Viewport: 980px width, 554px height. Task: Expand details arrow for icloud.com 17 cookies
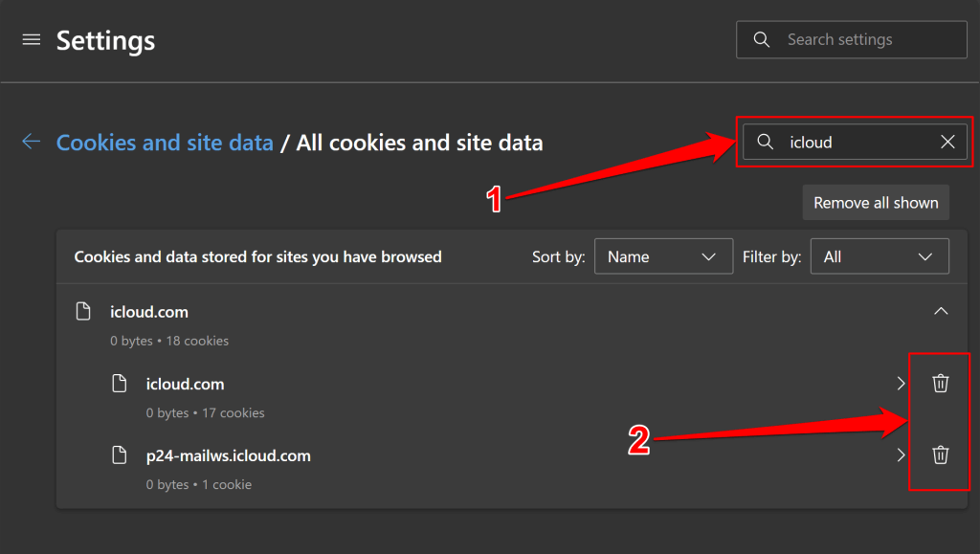(901, 384)
